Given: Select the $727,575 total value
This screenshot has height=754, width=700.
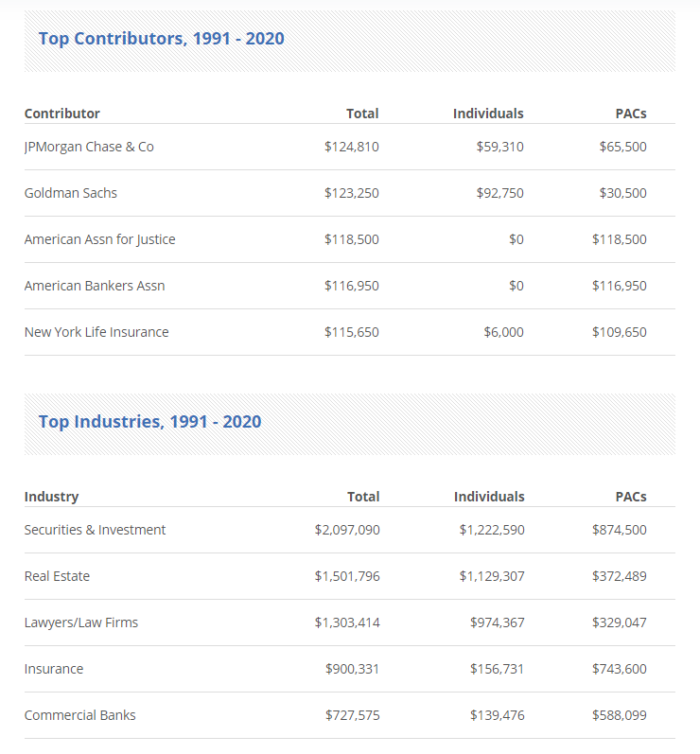Looking at the screenshot, I should pos(353,715).
